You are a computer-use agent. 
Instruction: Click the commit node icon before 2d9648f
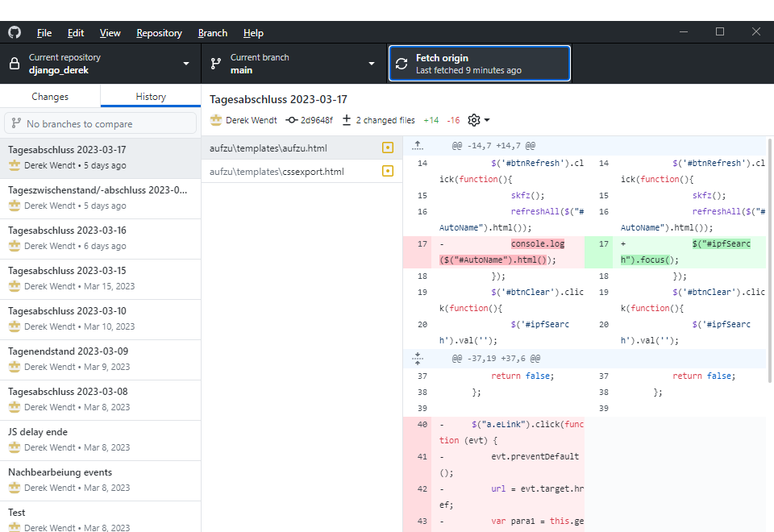tap(292, 120)
